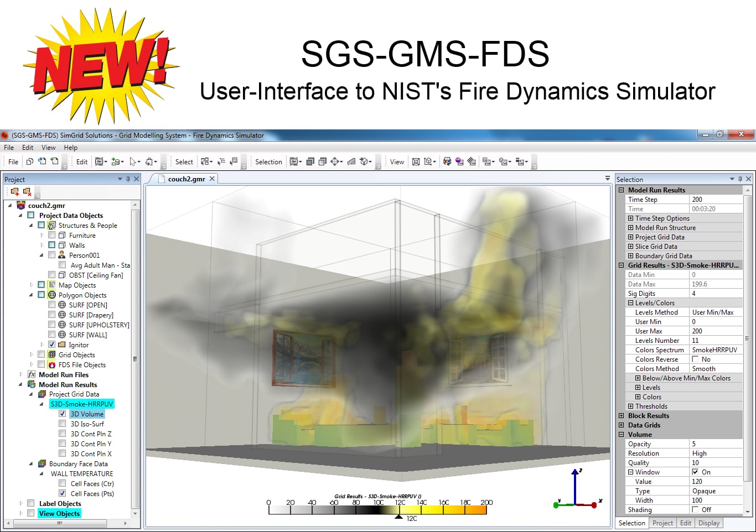Viewport: 756px width, 532px height.
Task: Open the Help menu
Action: pos(70,148)
